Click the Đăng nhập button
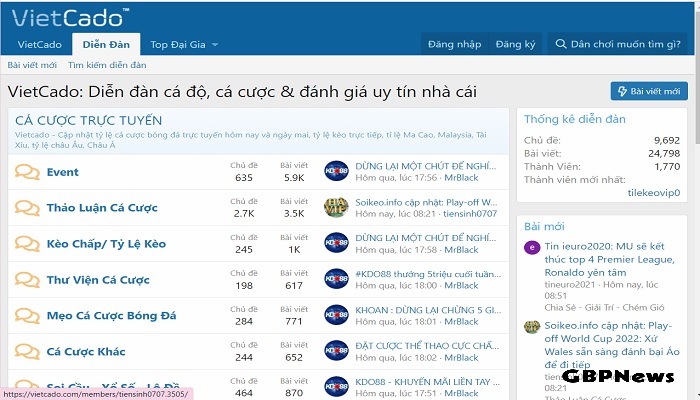700x400 pixels. [x=454, y=44]
